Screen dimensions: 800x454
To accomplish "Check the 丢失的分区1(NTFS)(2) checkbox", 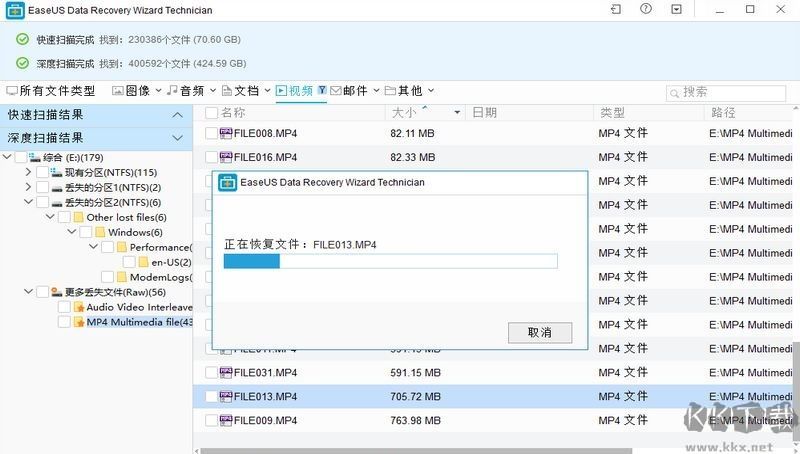I will click(x=42, y=187).
